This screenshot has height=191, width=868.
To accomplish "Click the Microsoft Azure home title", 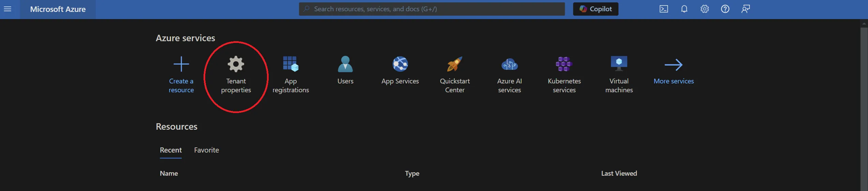I will coord(58,9).
